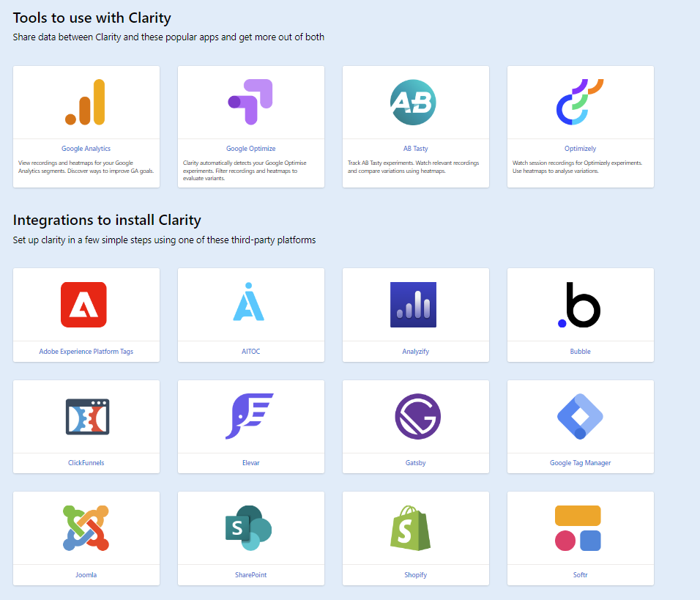Click the Optimizely multicolor logo
Viewport: 700px width, 600px height.
579,103
